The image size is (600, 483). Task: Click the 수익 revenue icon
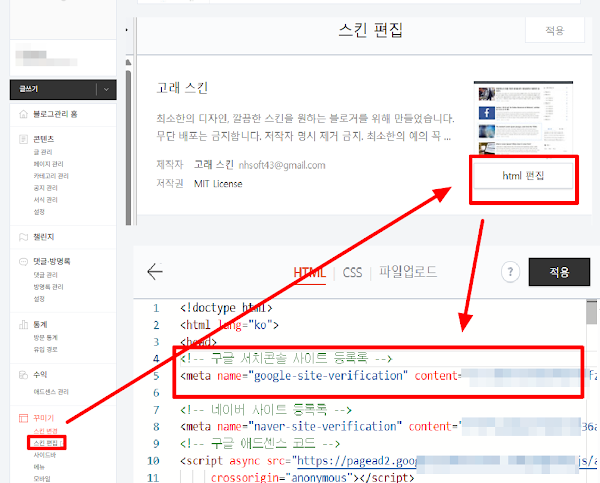coord(23,375)
